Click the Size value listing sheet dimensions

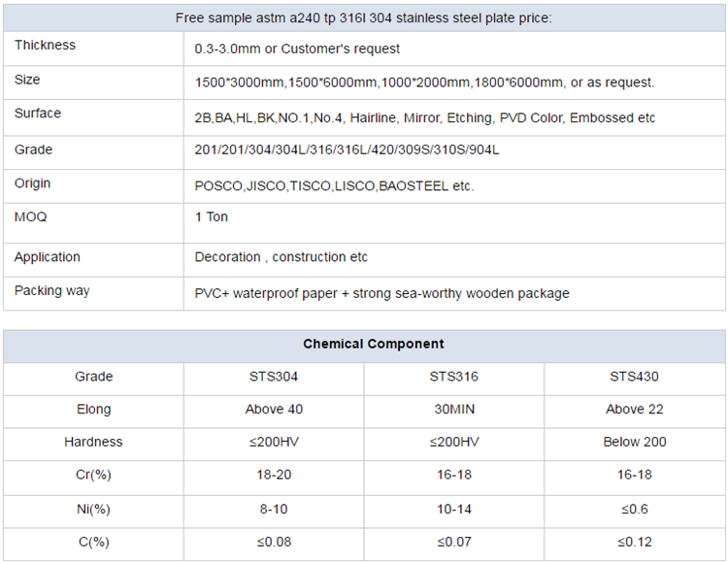424,83
